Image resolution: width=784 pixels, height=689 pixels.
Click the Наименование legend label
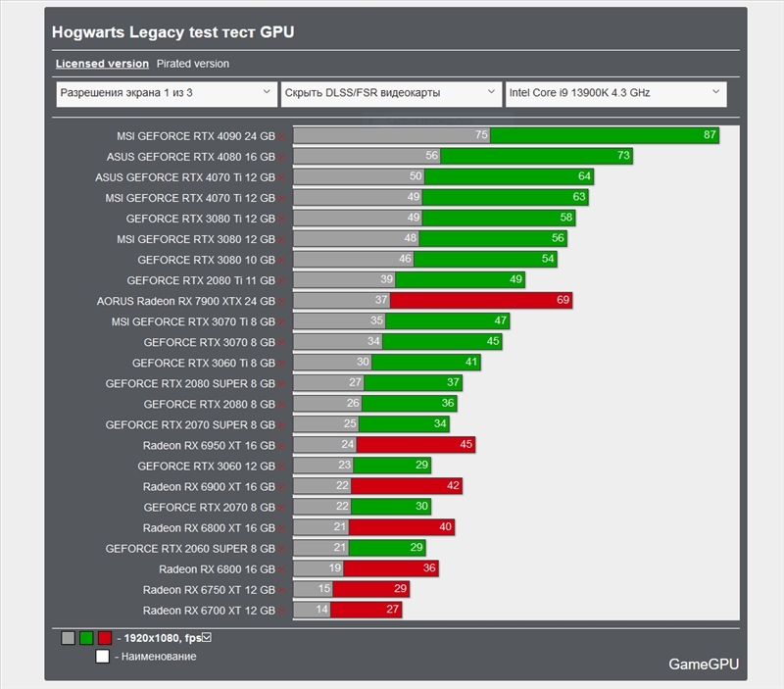[x=159, y=657]
